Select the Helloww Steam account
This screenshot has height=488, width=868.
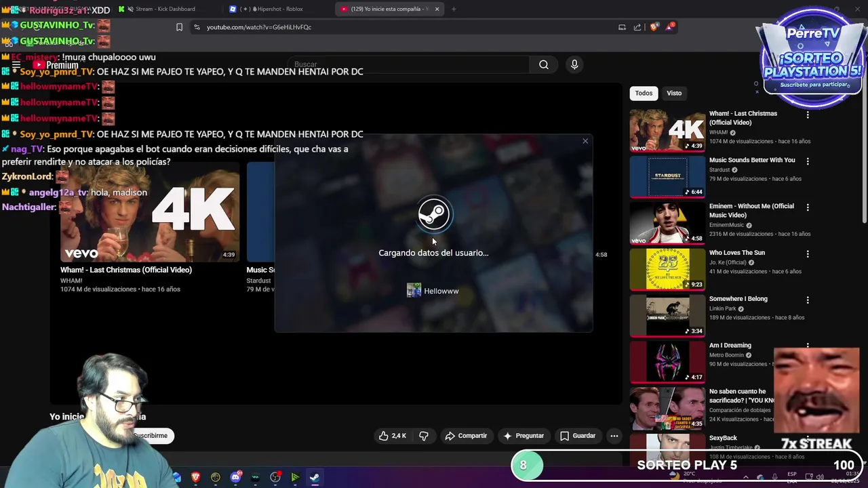tap(433, 291)
